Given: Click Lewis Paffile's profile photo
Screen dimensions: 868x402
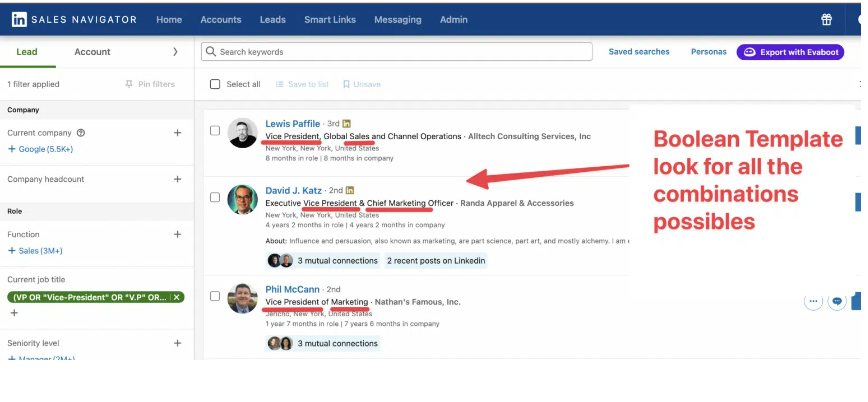Looking at the screenshot, I should (242, 132).
